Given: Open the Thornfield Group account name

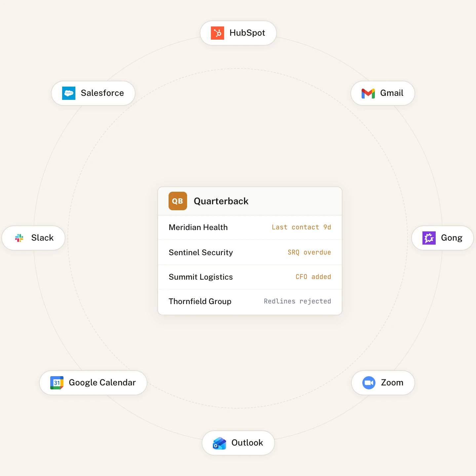Looking at the screenshot, I should pyautogui.click(x=200, y=301).
